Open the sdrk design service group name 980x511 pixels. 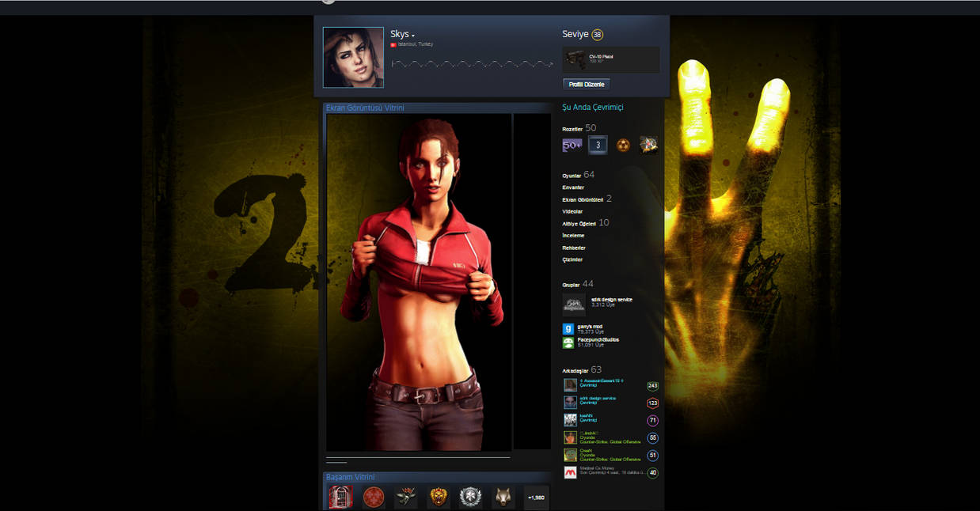612,300
